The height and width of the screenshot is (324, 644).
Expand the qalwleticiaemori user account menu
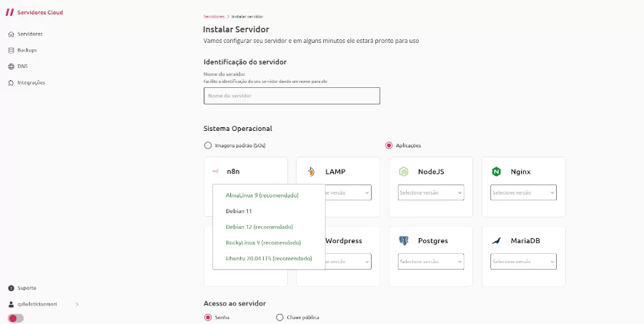(43, 304)
